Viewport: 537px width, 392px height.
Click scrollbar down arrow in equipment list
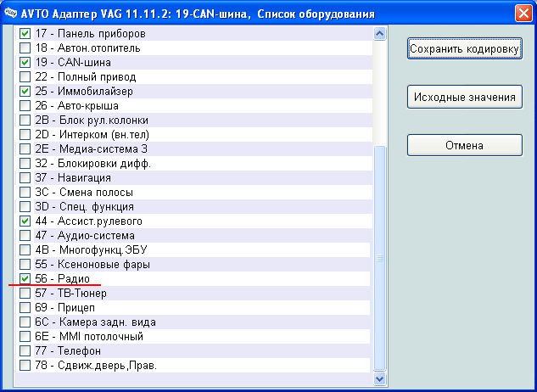(x=380, y=378)
